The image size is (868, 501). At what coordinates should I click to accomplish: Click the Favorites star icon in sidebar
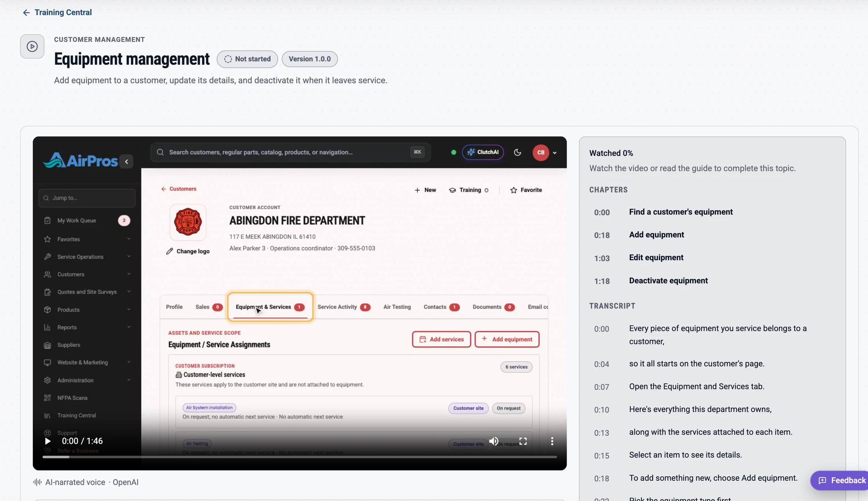[x=47, y=239]
